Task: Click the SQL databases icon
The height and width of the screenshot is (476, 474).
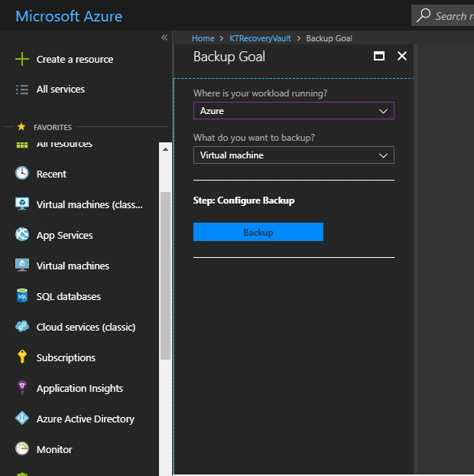Action: coord(22,295)
